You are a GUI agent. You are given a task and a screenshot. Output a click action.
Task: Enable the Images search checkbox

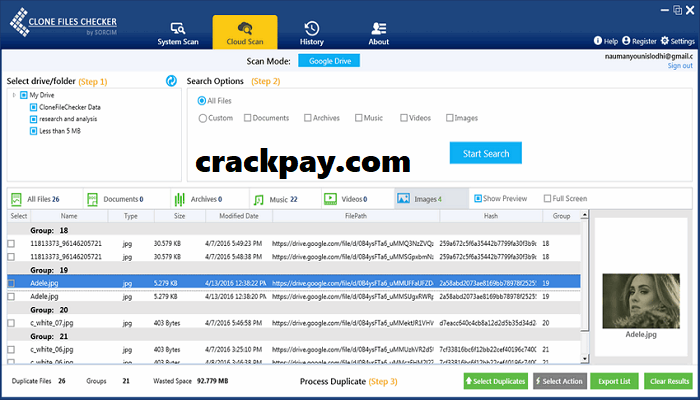pos(450,118)
